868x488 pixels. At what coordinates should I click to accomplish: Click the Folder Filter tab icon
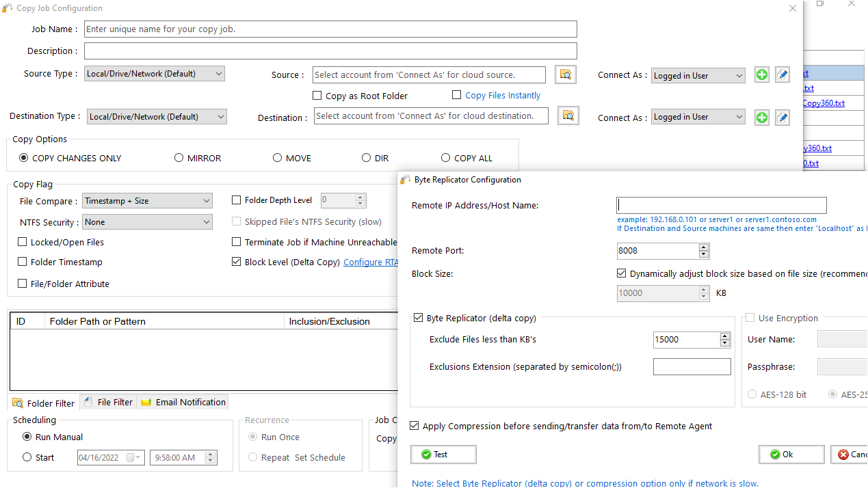tap(18, 403)
